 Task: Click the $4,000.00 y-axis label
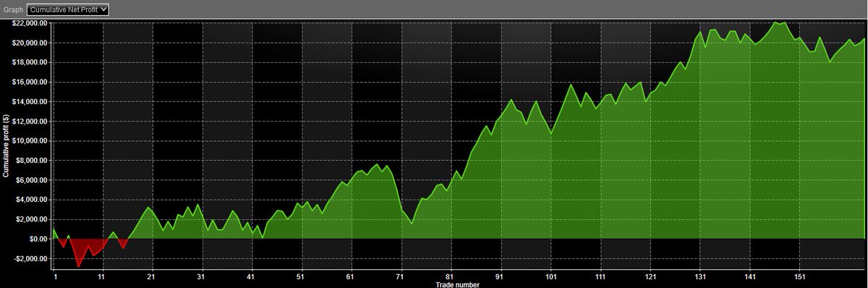[33, 200]
